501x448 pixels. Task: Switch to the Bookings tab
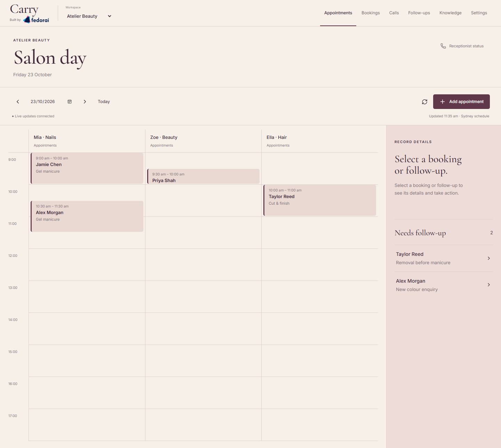click(x=371, y=13)
